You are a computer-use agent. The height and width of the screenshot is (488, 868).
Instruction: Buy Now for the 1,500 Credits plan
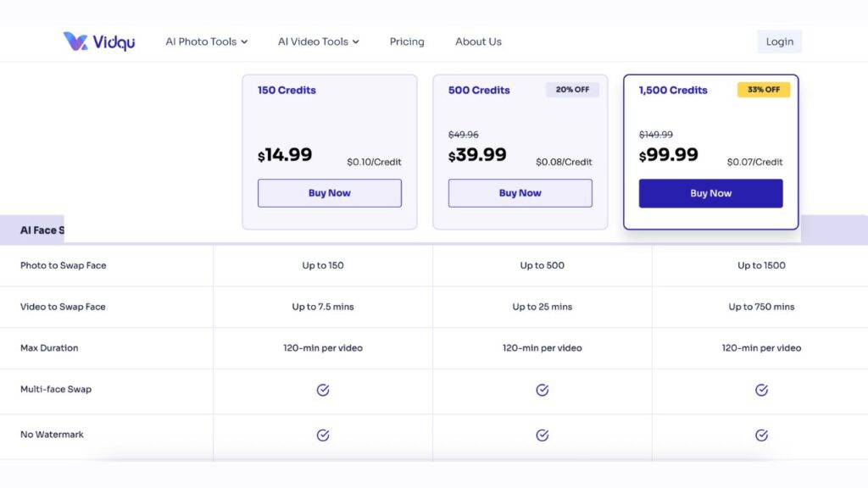pos(710,192)
